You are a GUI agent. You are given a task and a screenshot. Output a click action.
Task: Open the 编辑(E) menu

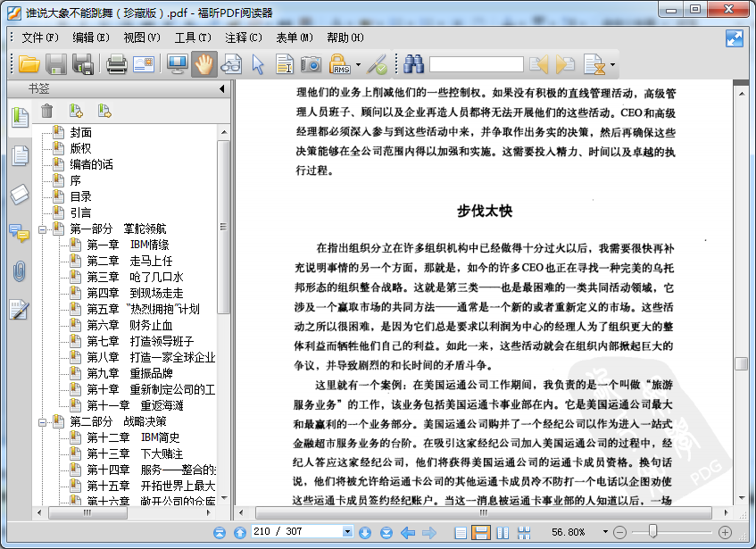coord(91,37)
